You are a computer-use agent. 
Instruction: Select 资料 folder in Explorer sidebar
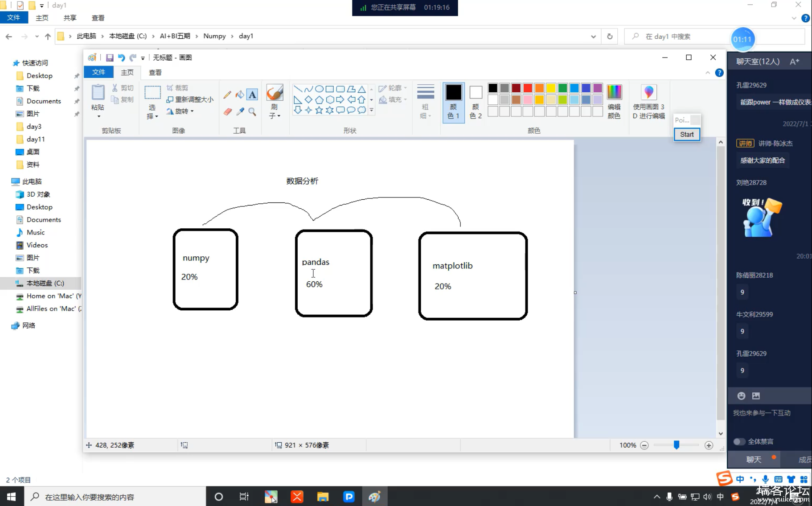[33, 165]
